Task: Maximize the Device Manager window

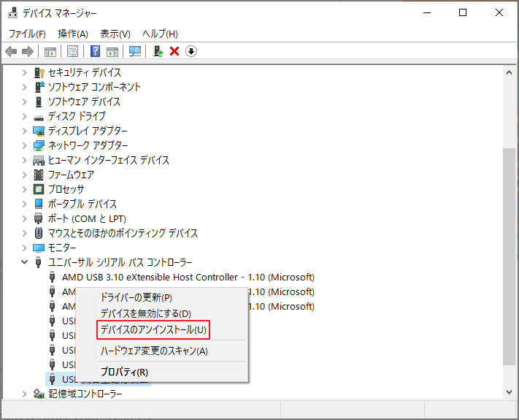Action: click(x=463, y=12)
